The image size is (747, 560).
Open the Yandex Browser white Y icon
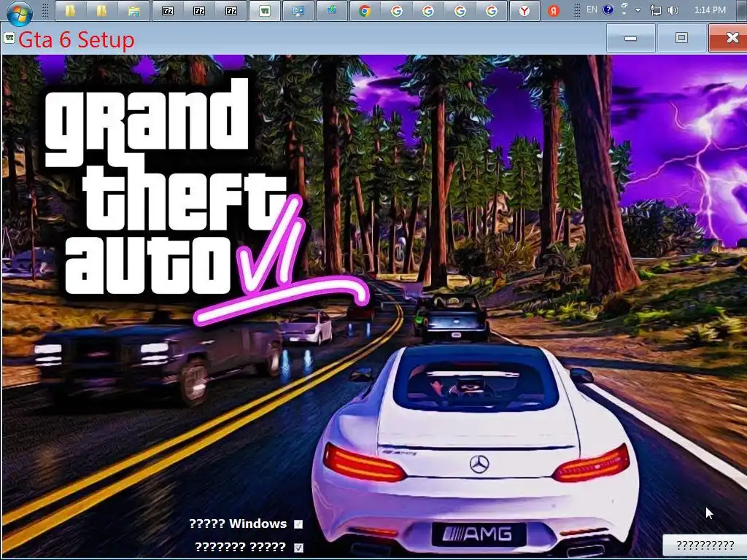pos(525,11)
